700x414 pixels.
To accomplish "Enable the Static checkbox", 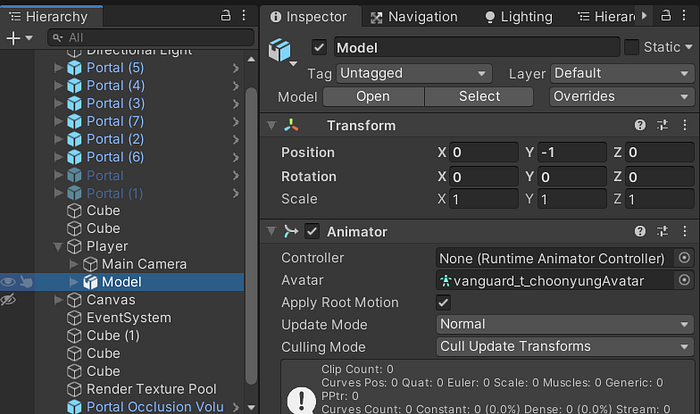I will click(x=631, y=48).
